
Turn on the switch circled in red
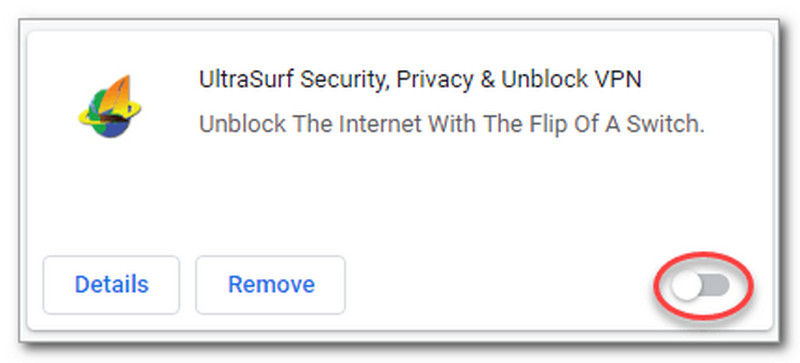tap(702, 285)
